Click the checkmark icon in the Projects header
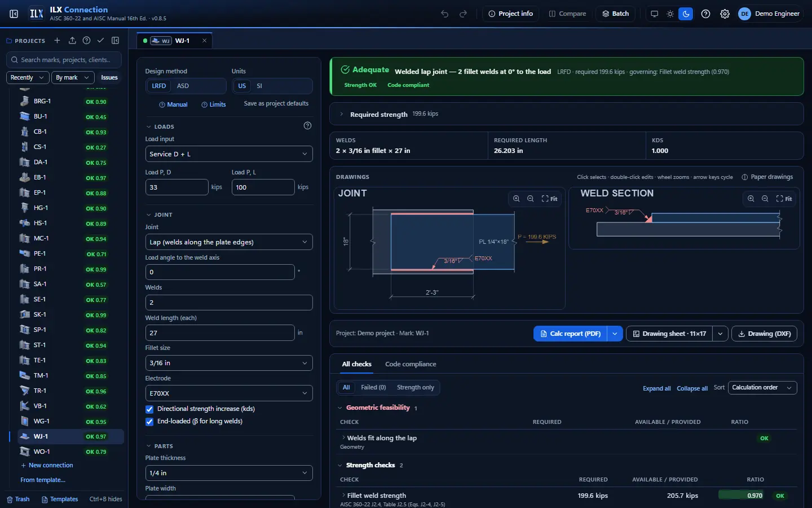The image size is (812, 508). click(100, 41)
